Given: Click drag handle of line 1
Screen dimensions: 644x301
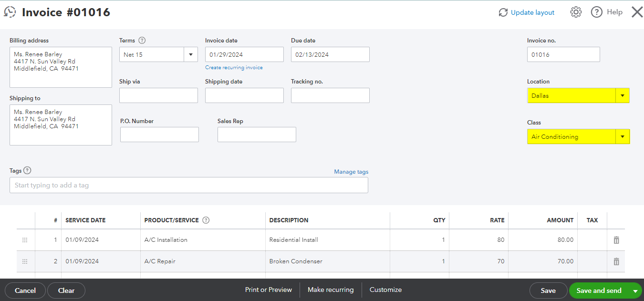Looking at the screenshot, I should pyautogui.click(x=25, y=240).
